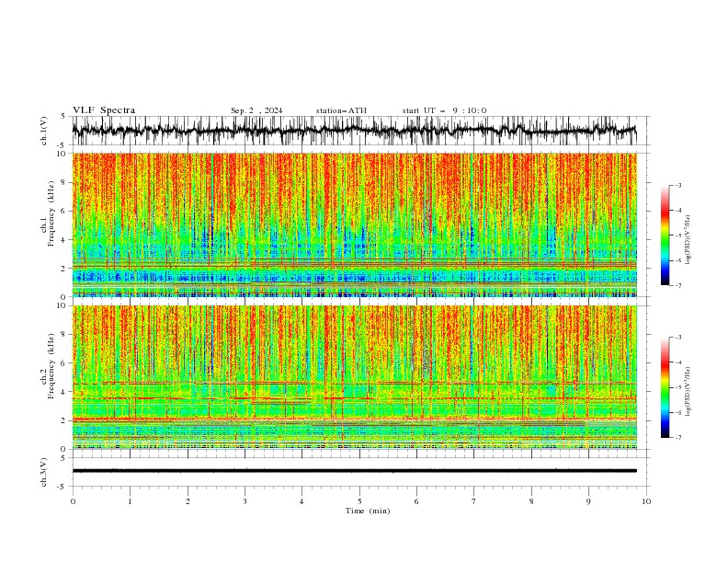Click the "ch.1(V)" waveform axis label
Image resolution: width=728 pixels, height=563 pixels.
(x=44, y=131)
